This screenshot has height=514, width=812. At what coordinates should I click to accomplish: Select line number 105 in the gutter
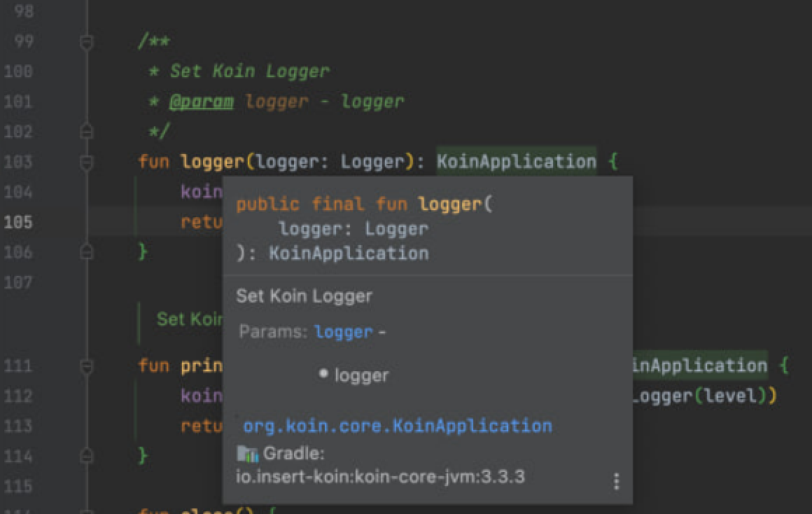[x=20, y=222]
